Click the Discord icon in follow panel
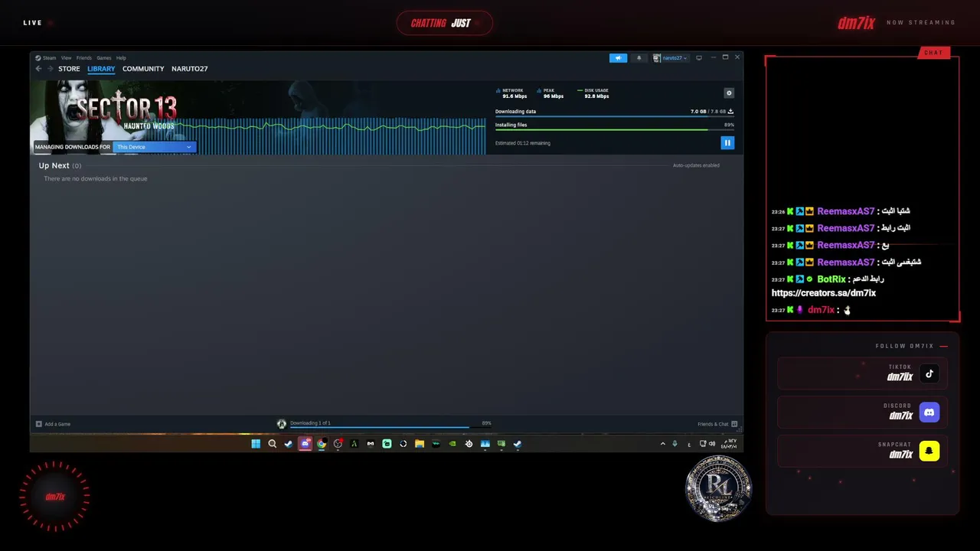 point(929,412)
